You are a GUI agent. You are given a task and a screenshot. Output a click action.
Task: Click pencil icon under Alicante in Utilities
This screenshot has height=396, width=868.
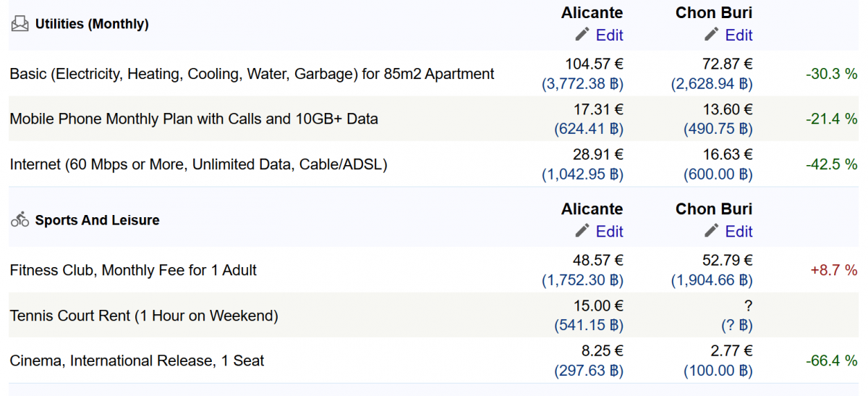582,35
